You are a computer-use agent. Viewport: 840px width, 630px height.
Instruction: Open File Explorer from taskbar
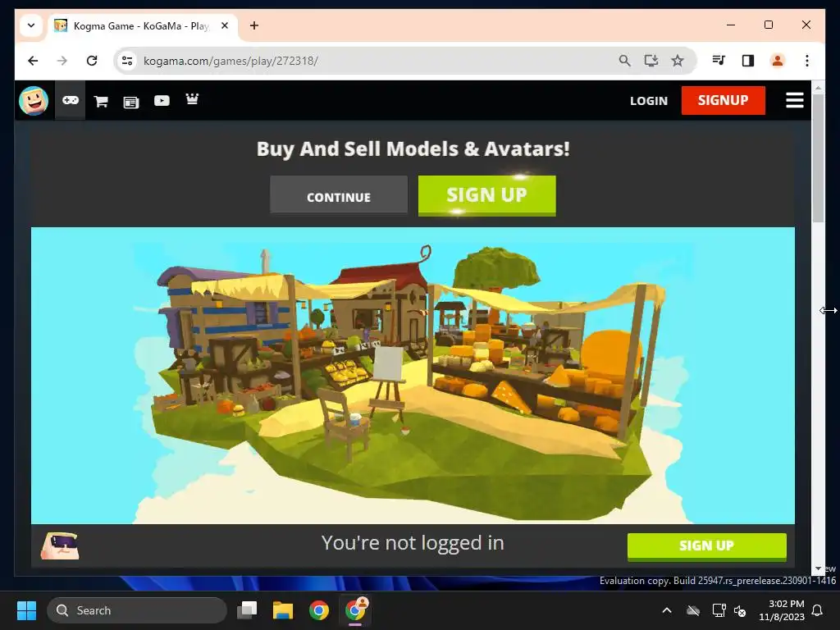(x=283, y=610)
